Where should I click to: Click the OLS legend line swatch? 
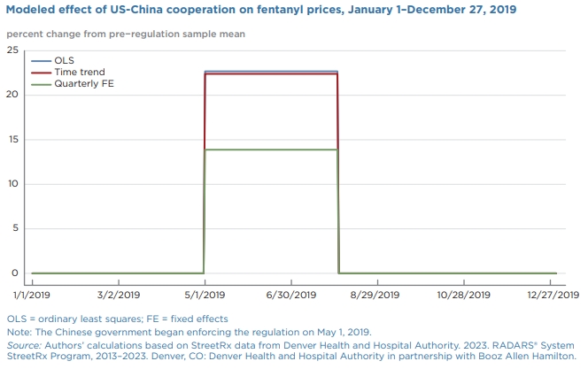[x=41, y=61]
